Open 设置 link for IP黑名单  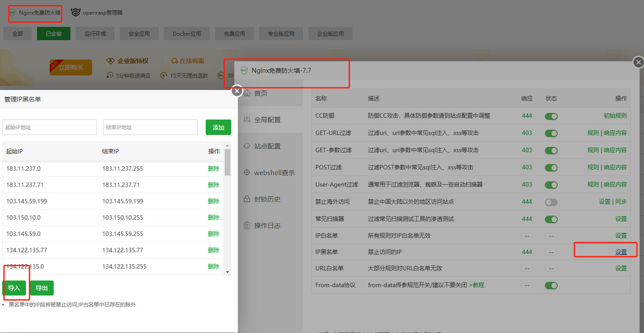[x=621, y=252]
